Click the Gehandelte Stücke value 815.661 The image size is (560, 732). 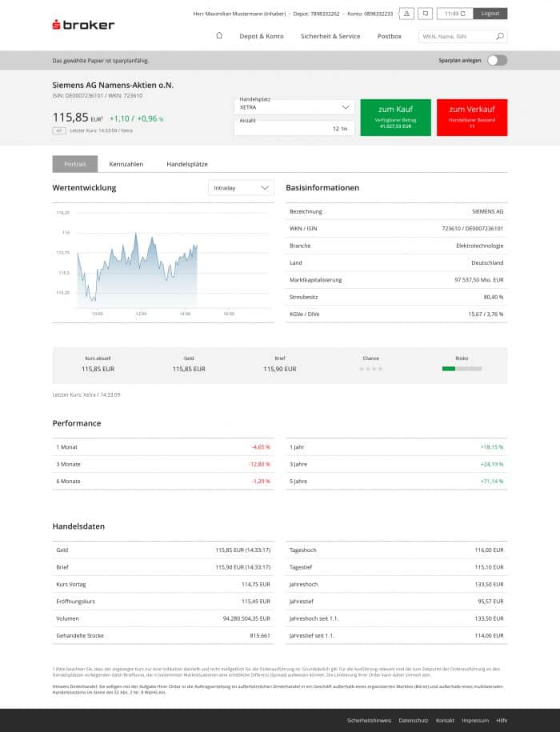coord(260,635)
